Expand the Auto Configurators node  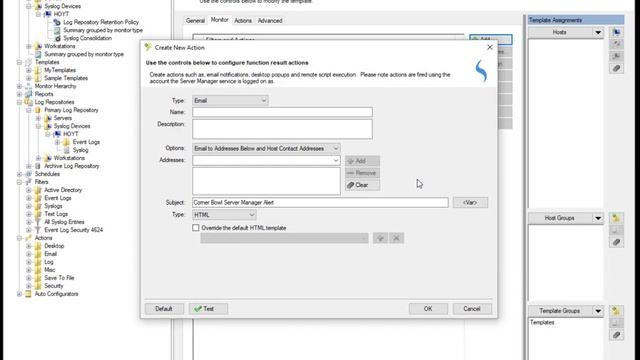coord(19,294)
